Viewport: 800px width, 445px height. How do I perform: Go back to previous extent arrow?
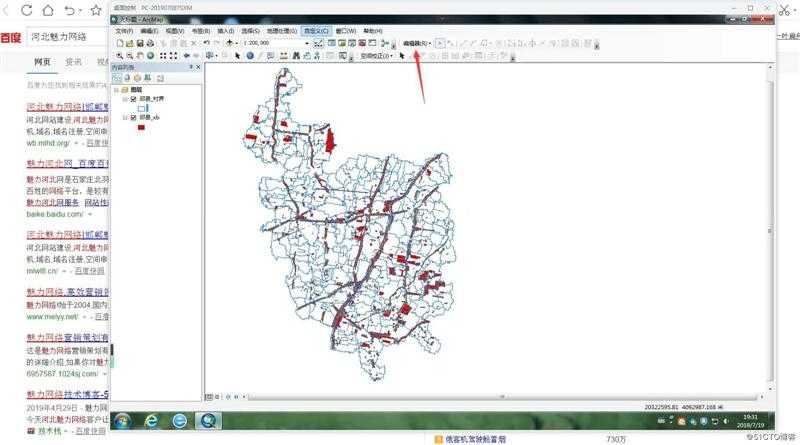coord(187,56)
